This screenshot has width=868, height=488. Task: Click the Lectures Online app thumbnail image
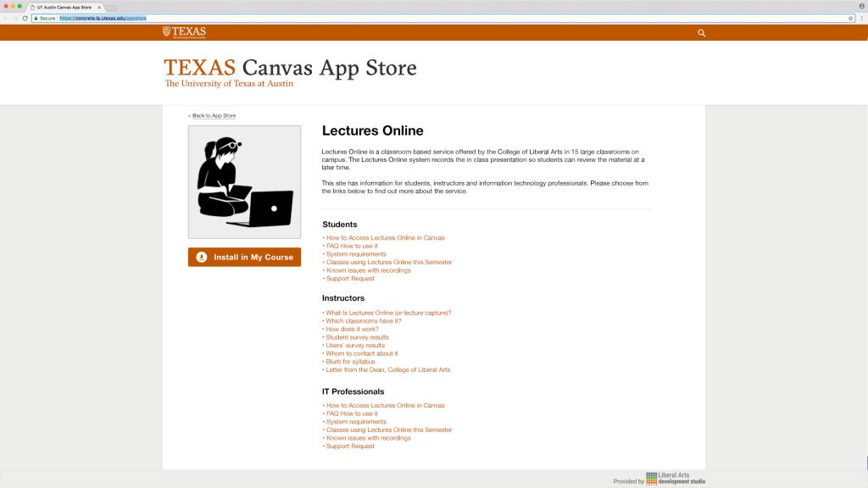click(244, 182)
